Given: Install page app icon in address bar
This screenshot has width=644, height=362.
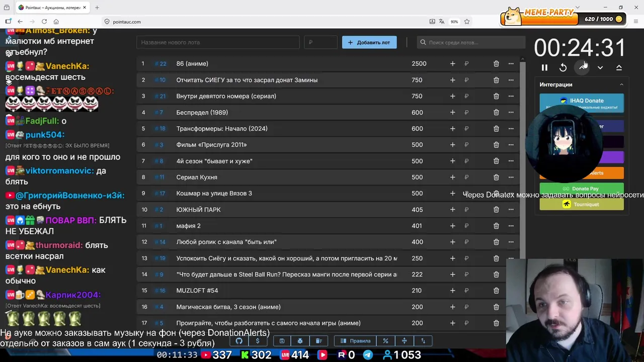Looking at the screenshot, I should 432,22.
